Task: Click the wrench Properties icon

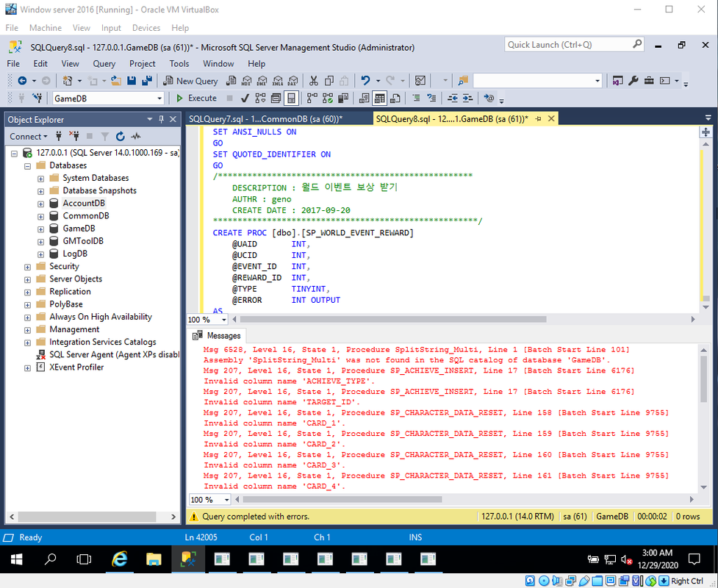Action: 633,81
